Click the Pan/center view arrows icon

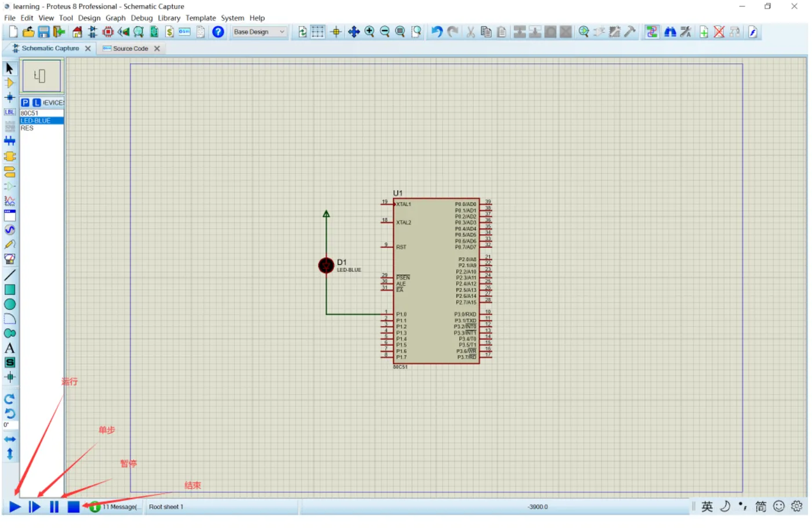[354, 32]
